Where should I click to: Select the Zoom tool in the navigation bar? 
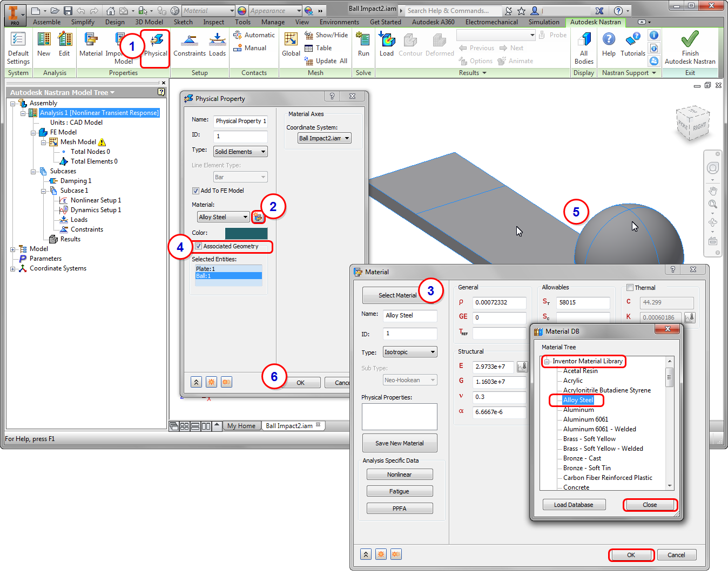[x=713, y=205]
